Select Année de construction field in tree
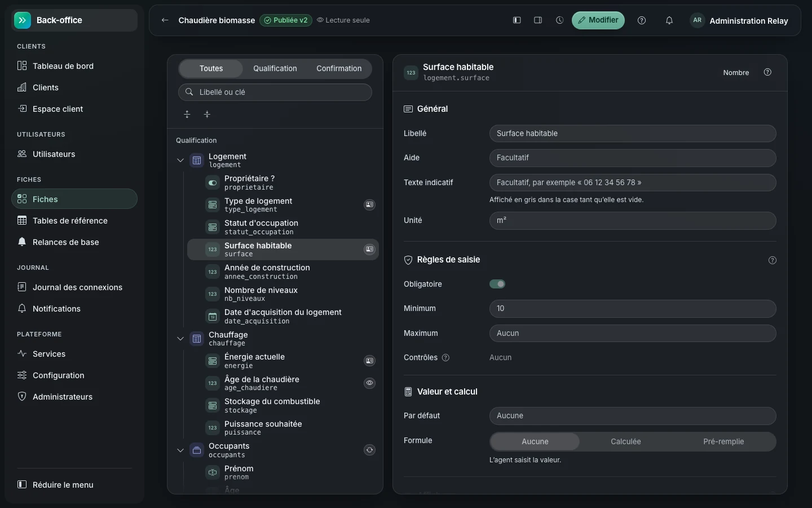812x508 pixels. (x=283, y=271)
